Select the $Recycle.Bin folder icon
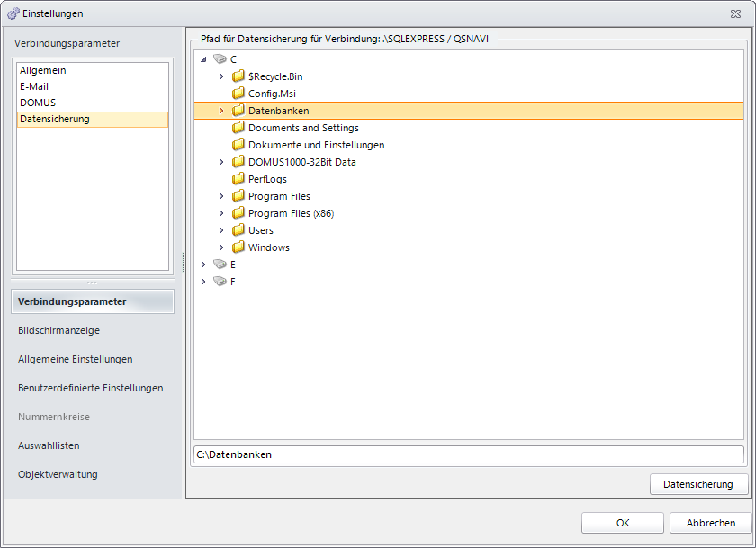This screenshot has height=548, width=756. click(238, 76)
